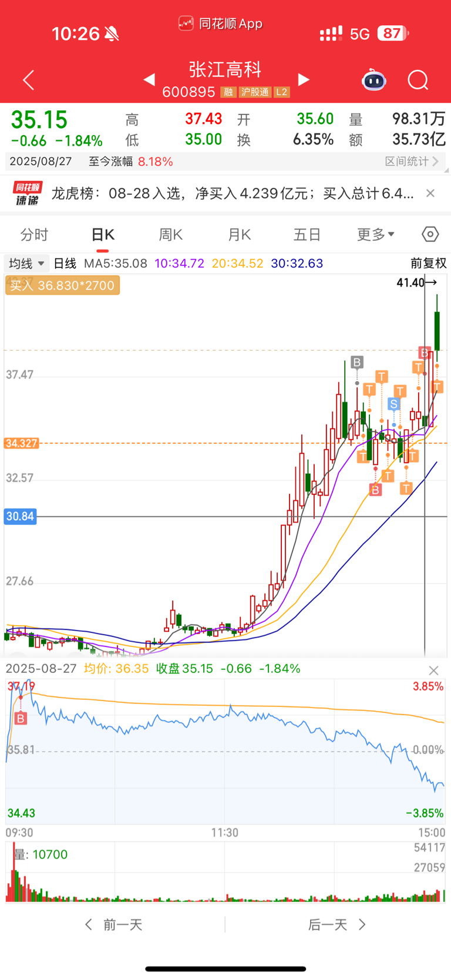Tap the 日线 label
The width and height of the screenshot is (451, 980).
pos(65,264)
